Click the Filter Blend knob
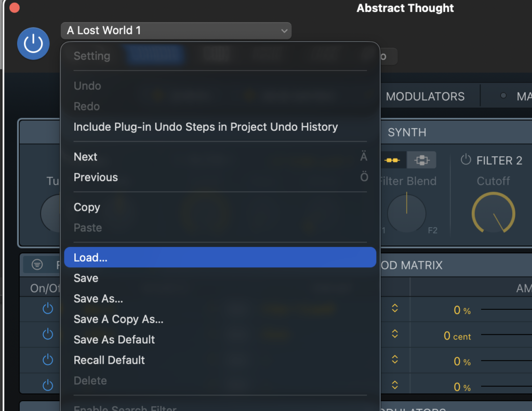 click(x=406, y=213)
